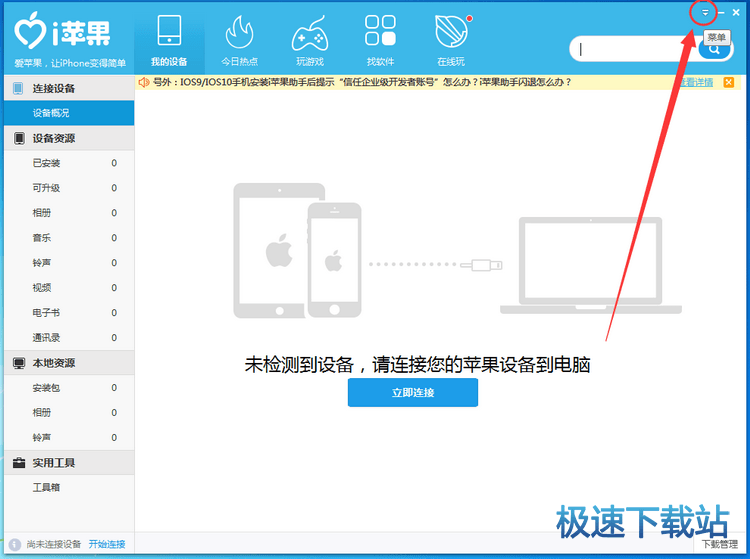Click the IOS9/IOS10 notice text
750x559 pixels.
362,82
